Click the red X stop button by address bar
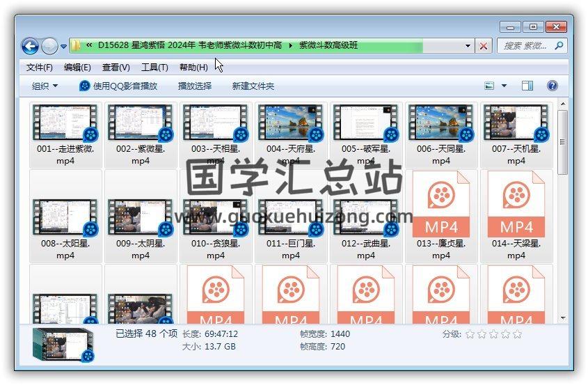 tap(484, 46)
